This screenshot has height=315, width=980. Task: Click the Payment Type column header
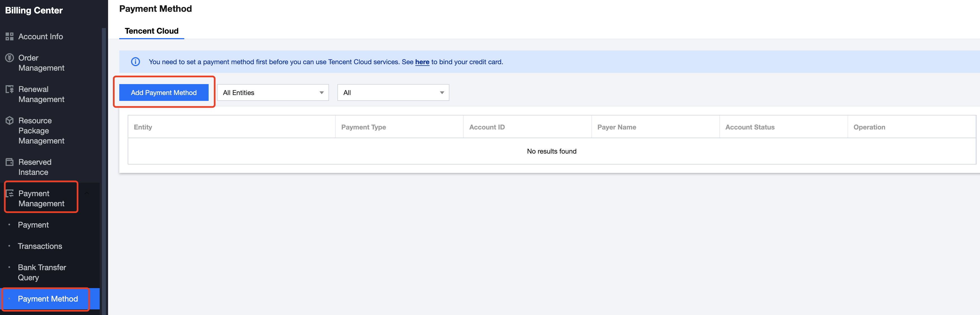coord(363,127)
